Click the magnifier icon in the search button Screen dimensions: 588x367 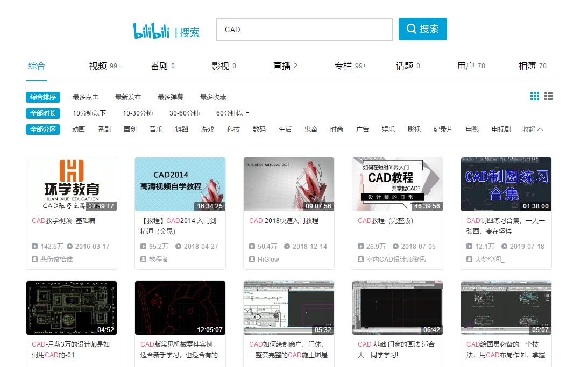coord(412,28)
